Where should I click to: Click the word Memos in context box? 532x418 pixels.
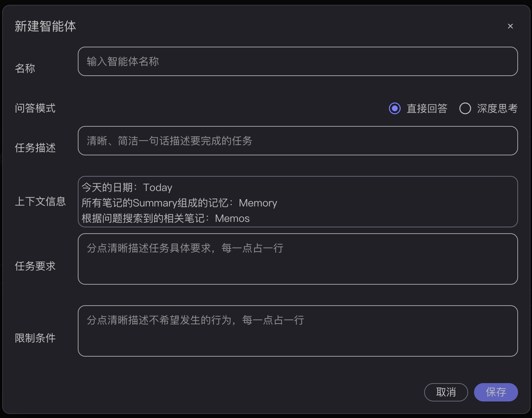point(232,219)
